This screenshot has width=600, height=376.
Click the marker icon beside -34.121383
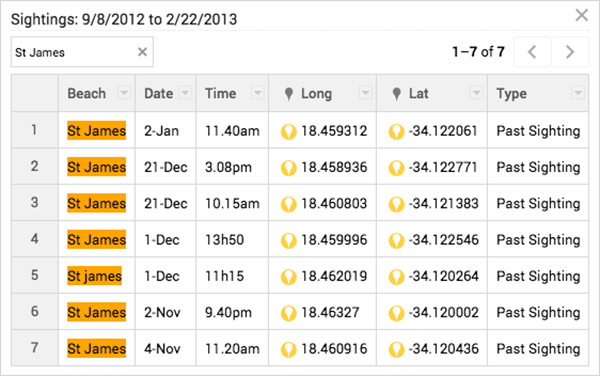[x=396, y=205]
